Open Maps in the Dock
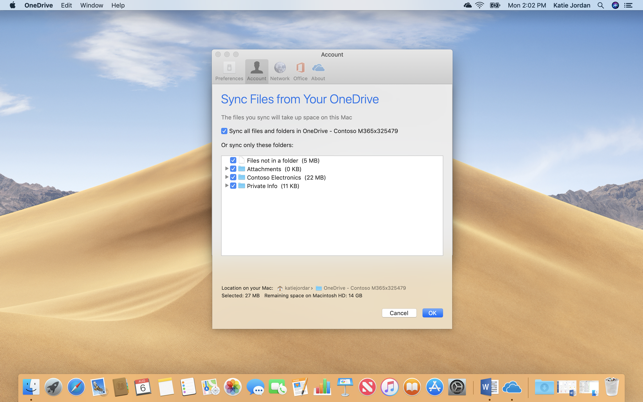The image size is (643, 402). 210,387
